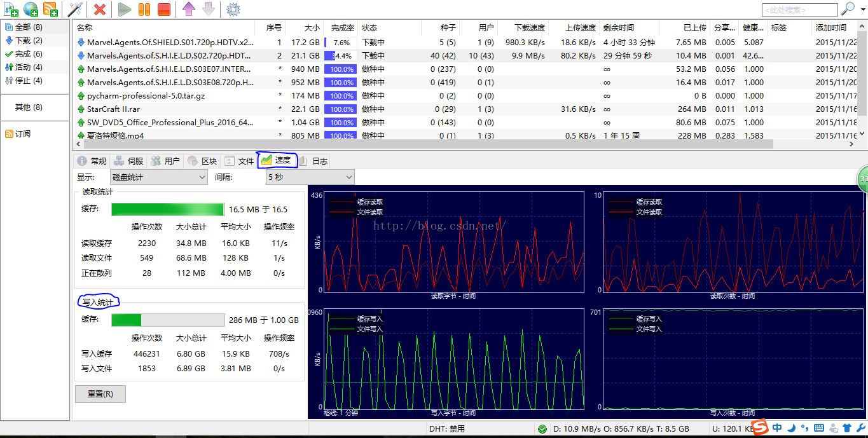Click the grey Move Down Queue arrow
Screen dimensions: 868x438
[208, 9]
